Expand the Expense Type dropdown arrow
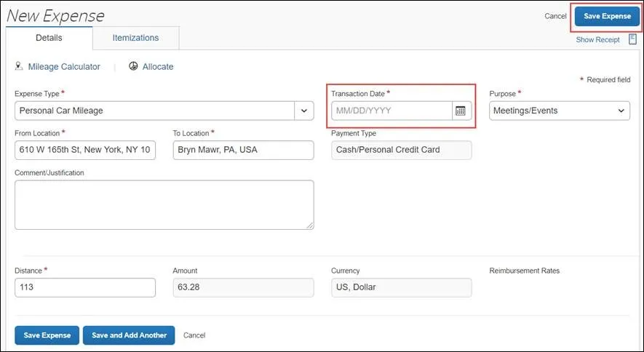The image size is (644, 352). pyautogui.click(x=304, y=111)
